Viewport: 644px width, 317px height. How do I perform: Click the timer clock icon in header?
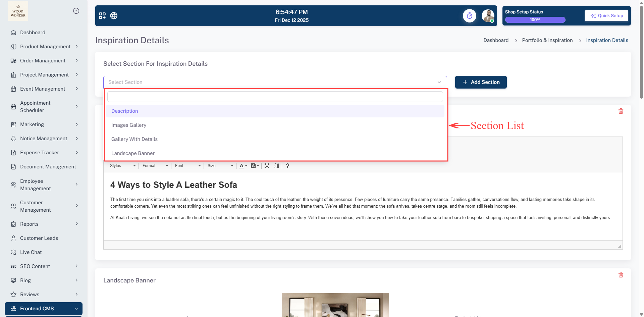(469, 16)
